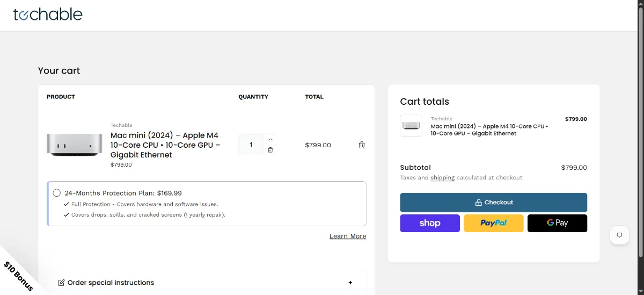
Task: Edit the quantity field showing 1
Action: pos(251,145)
